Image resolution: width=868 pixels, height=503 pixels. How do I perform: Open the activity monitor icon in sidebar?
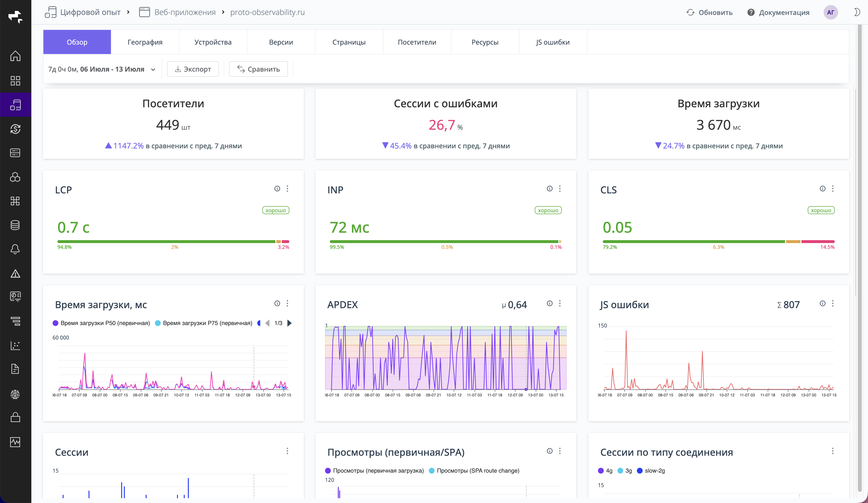coord(15,442)
